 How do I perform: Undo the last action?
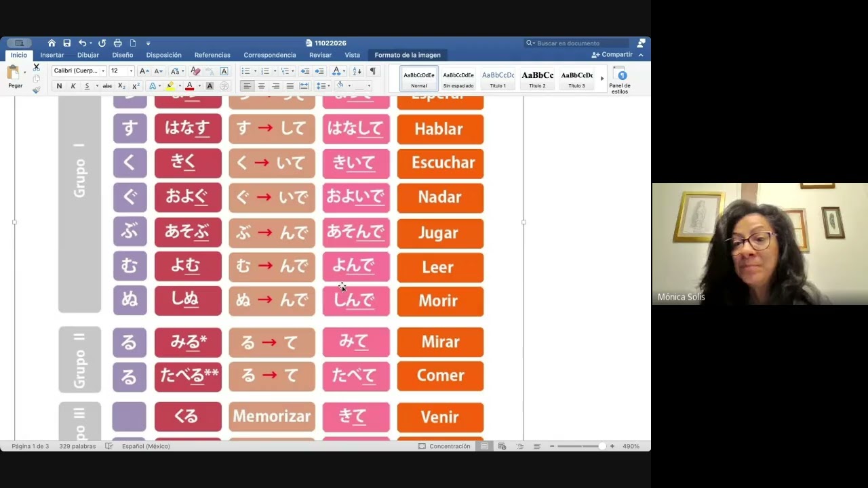coord(82,43)
